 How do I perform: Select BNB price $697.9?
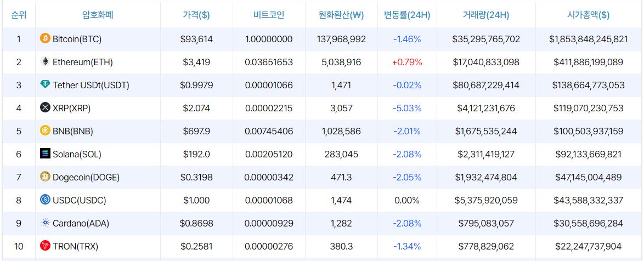pos(196,131)
